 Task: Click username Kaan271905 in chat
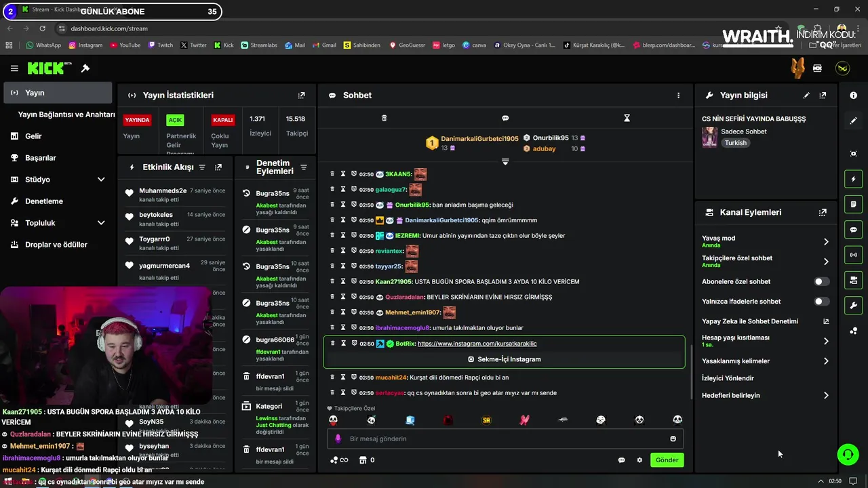pyautogui.click(x=393, y=281)
